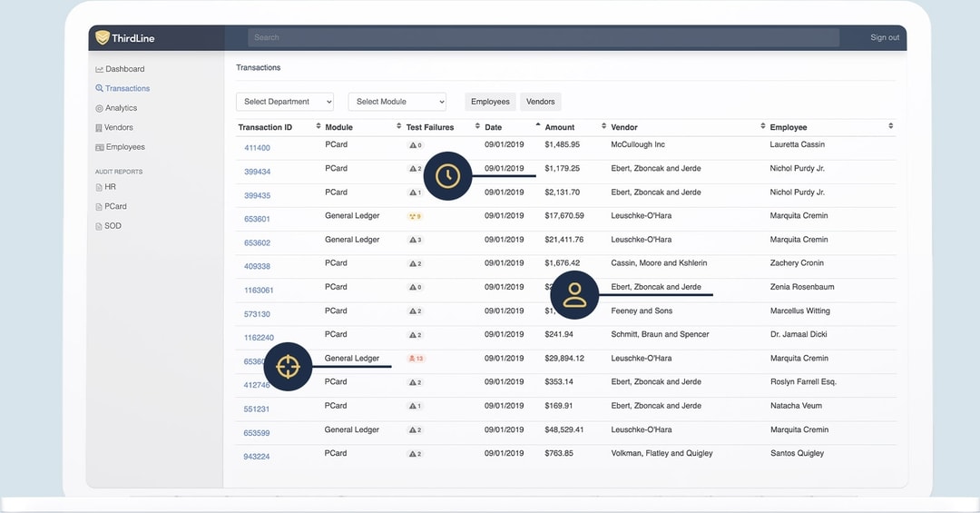The width and height of the screenshot is (980, 513).
Task: Click the SOD document icon
Action: point(99,226)
